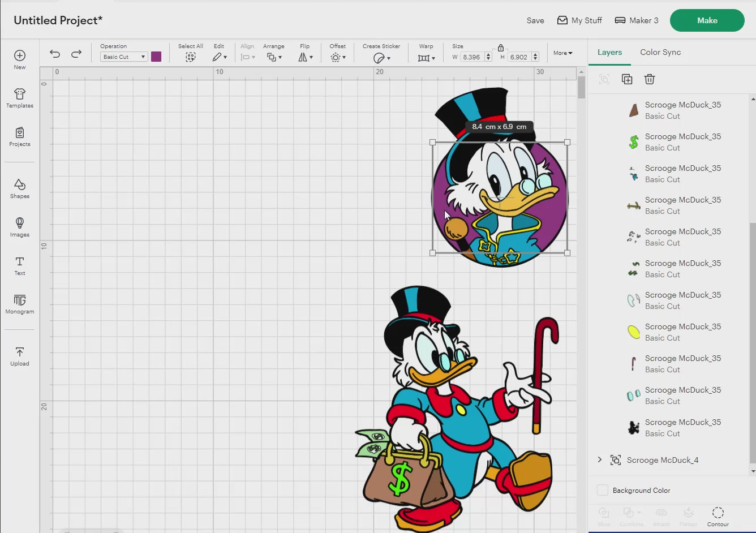Open the Templates panel

tap(20, 98)
